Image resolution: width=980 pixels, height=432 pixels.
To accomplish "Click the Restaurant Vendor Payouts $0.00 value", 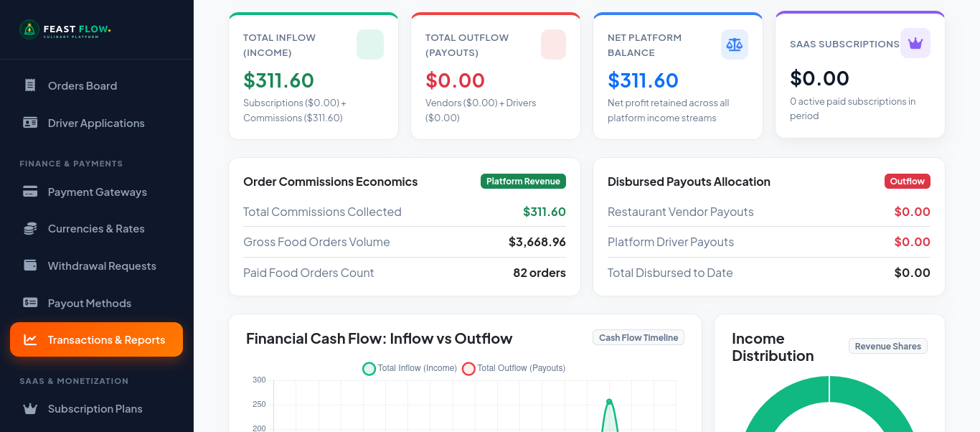I will 912,212.
